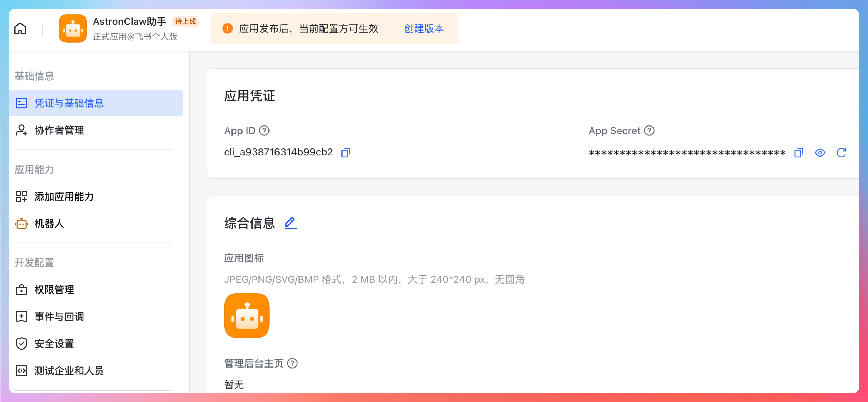
Task: Open 权限管理 settings
Action: [54, 289]
